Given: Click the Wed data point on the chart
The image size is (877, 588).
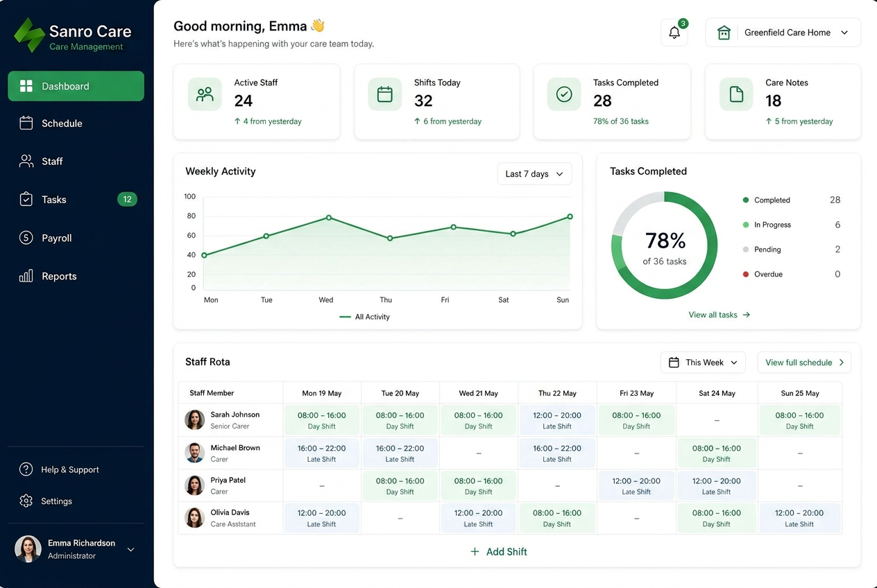Looking at the screenshot, I should [x=329, y=218].
